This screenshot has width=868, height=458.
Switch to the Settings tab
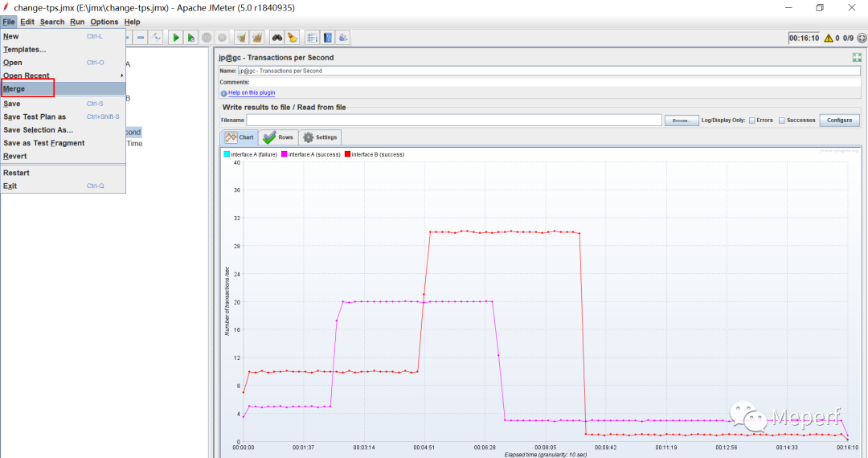point(320,137)
